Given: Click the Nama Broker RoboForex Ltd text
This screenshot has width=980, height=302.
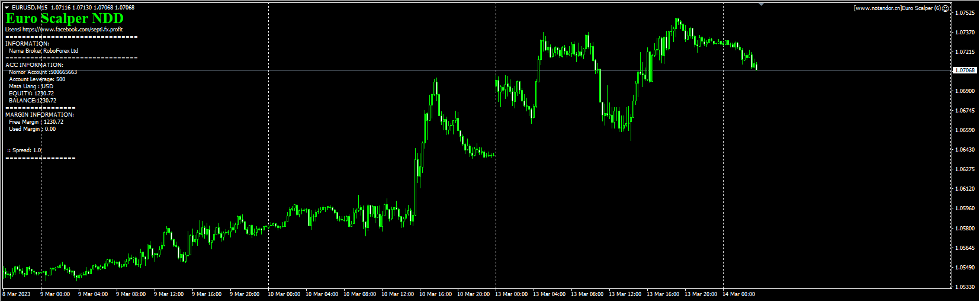Looking at the screenshot, I should [x=43, y=51].
